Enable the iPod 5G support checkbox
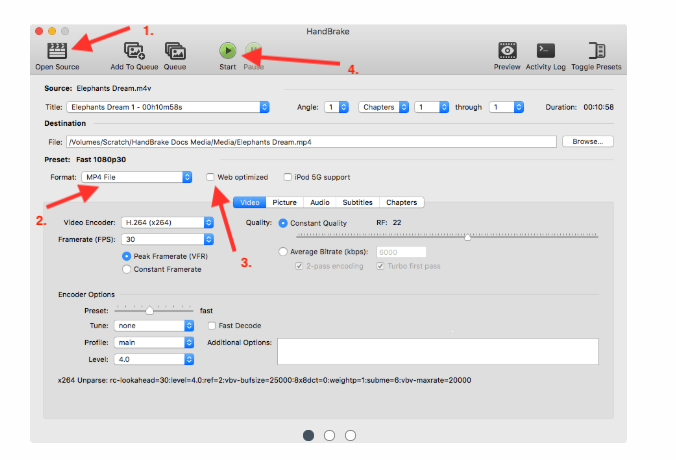The height and width of the screenshot is (460, 676). click(288, 177)
